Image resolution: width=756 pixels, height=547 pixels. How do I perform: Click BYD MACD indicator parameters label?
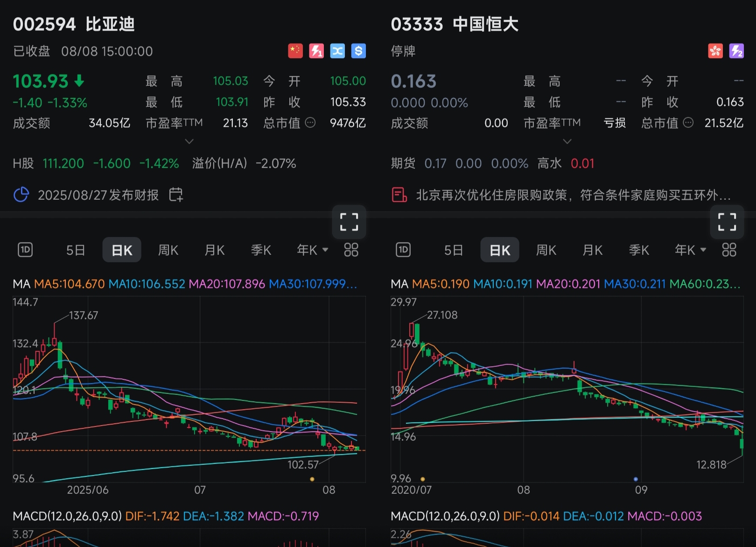[67, 516]
